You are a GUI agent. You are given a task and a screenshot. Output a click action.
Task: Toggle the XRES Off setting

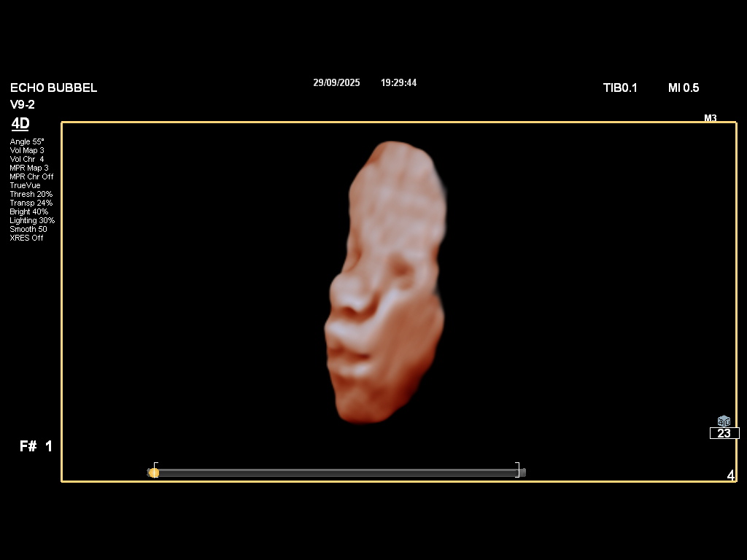pos(26,238)
